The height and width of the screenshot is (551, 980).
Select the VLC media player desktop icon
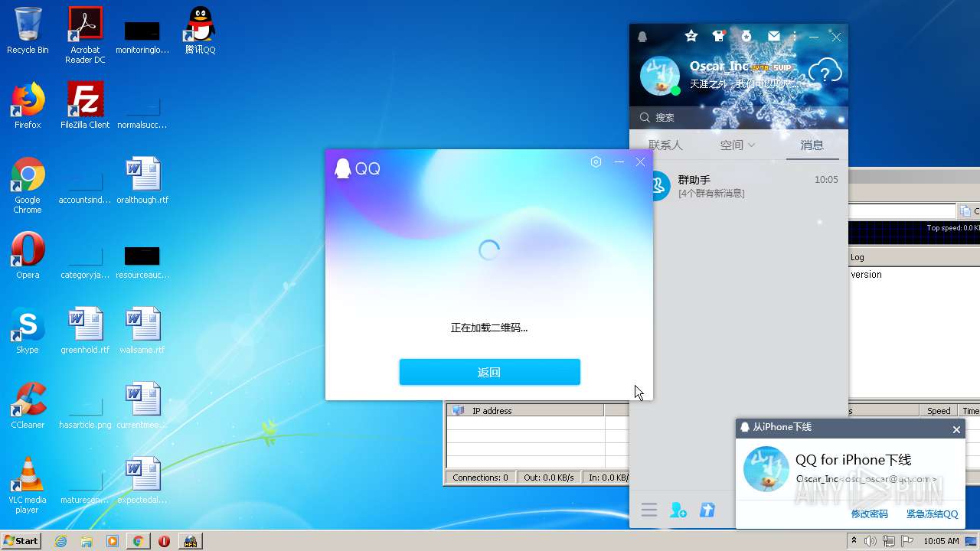point(28,485)
